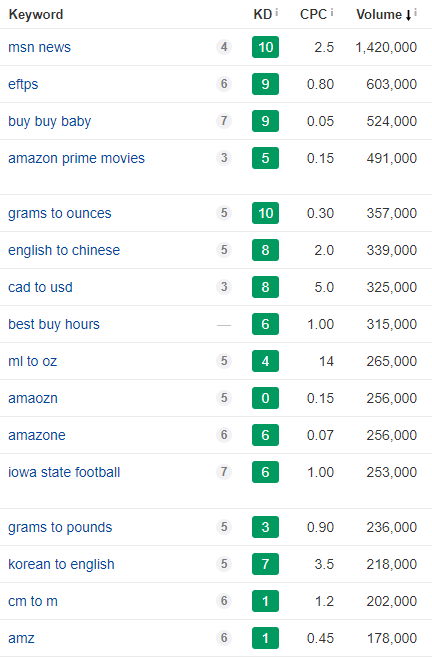Click the word count badge for msn news
432x658 pixels.
click(x=224, y=47)
